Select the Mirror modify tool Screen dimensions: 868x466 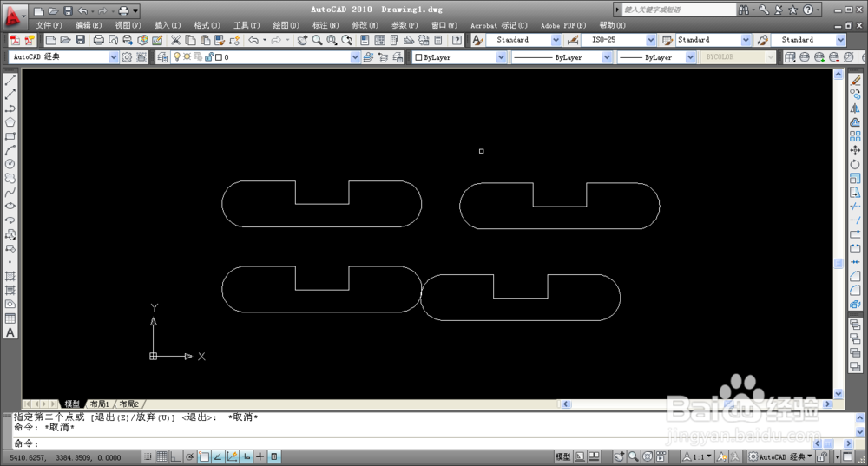pyautogui.click(x=855, y=108)
